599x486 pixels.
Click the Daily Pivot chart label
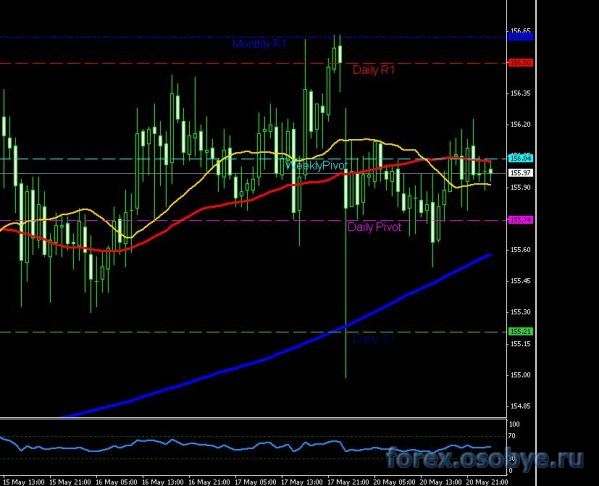tap(374, 227)
